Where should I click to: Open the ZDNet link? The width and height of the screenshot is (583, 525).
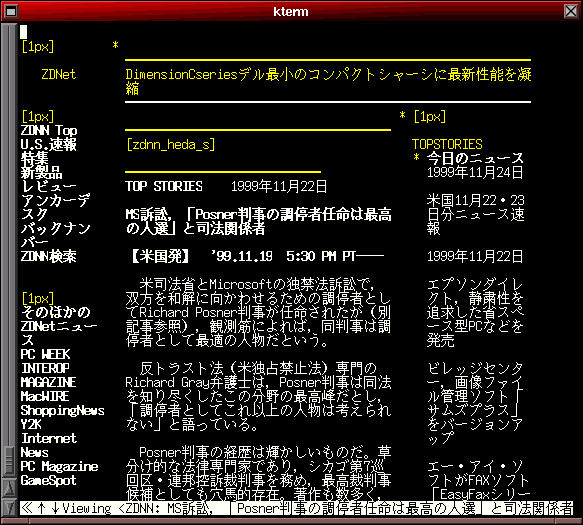point(59,74)
